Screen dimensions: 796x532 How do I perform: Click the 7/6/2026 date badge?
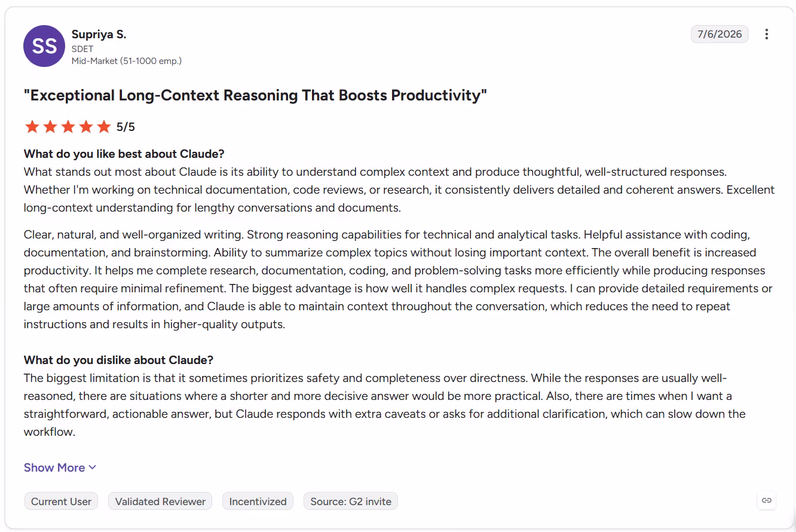[x=720, y=34]
